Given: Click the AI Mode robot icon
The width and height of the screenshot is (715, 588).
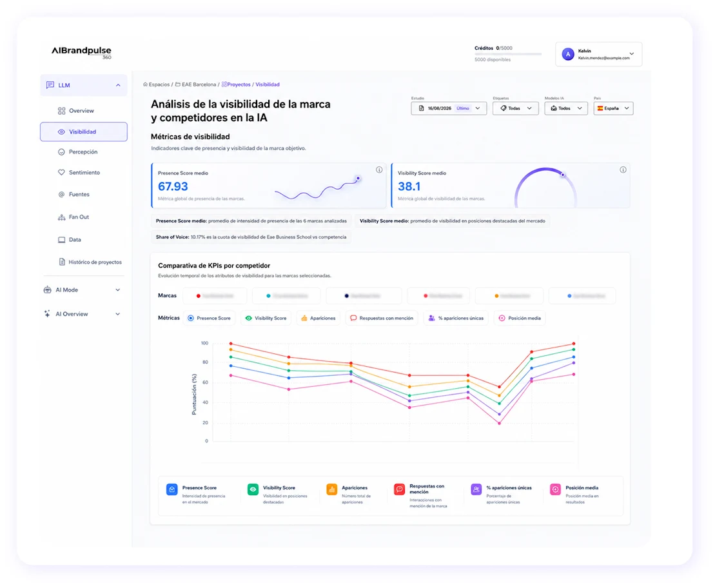Looking at the screenshot, I should tap(48, 289).
